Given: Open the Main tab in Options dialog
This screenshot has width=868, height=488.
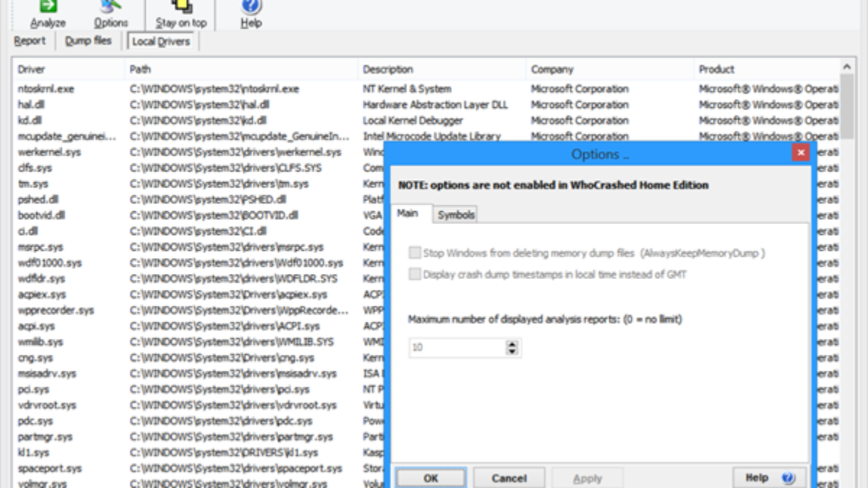Looking at the screenshot, I should tap(408, 213).
